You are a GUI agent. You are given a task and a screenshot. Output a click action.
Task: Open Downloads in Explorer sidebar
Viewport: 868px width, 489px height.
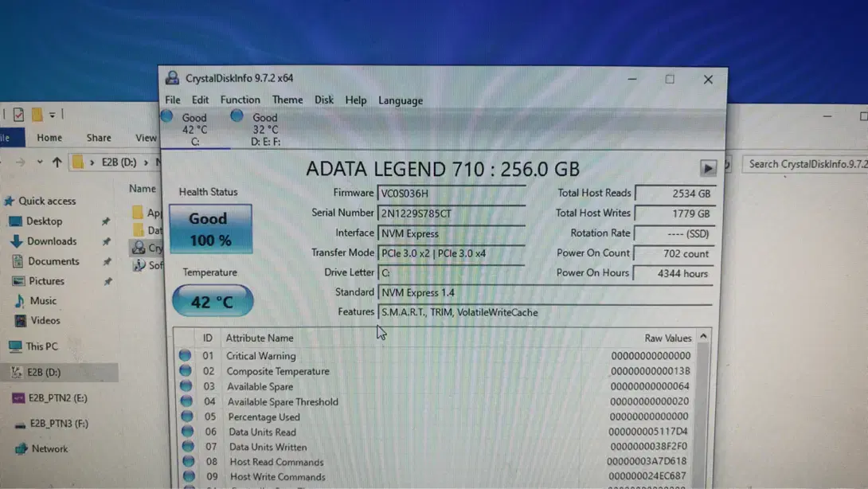pyautogui.click(x=43, y=241)
